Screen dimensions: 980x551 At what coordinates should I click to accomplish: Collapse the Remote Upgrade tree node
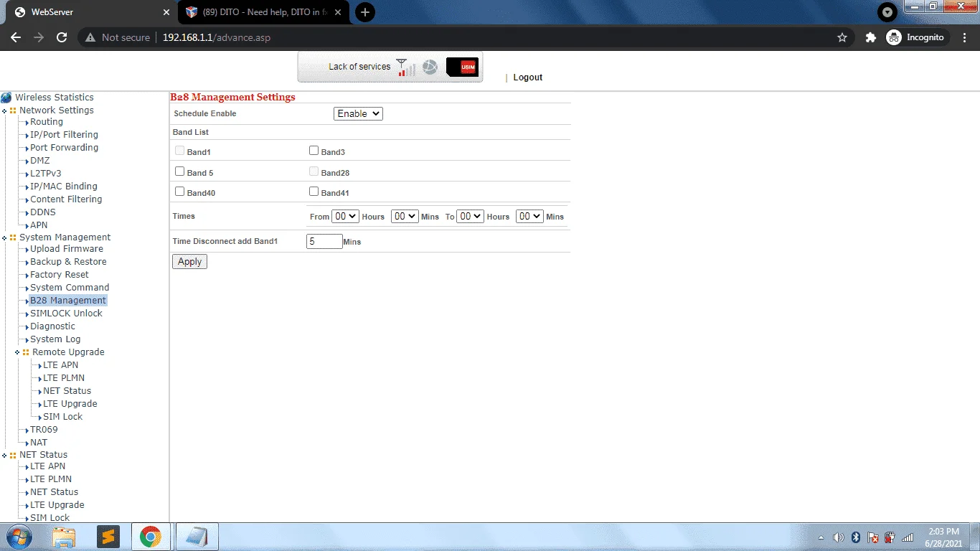pyautogui.click(x=17, y=352)
